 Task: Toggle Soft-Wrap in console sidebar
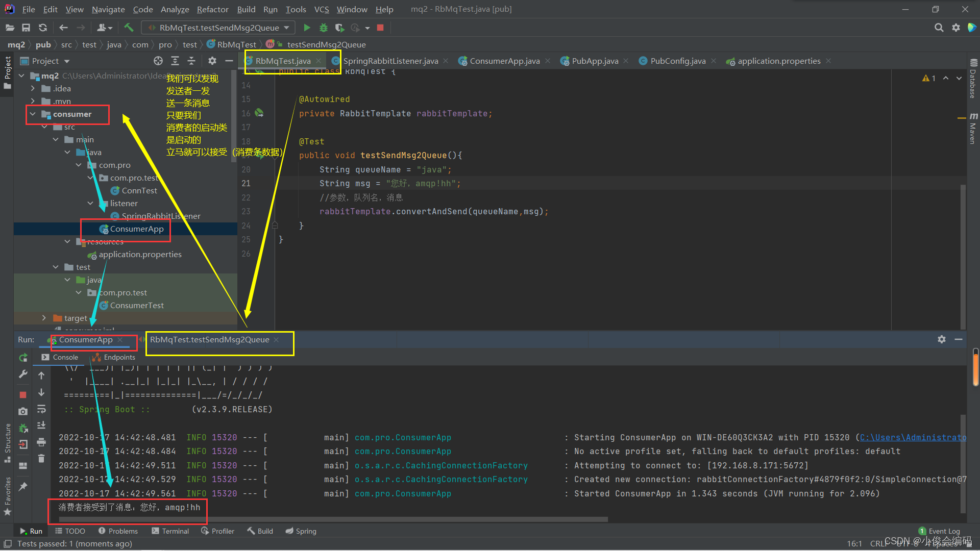41,409
